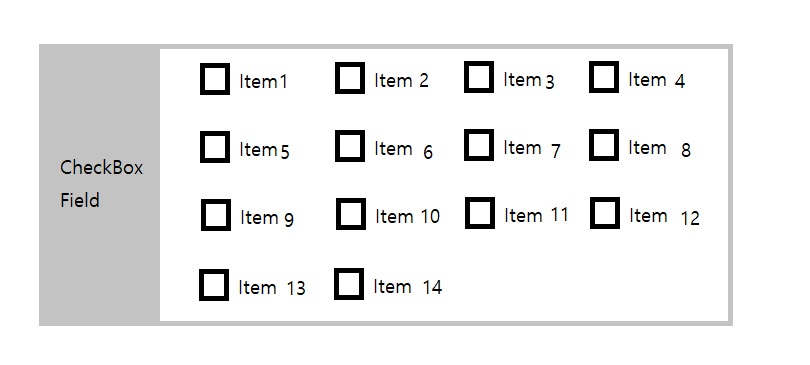Select the Item 12 checkbox
The image size is (810, 365).
[x=605, y=213]
